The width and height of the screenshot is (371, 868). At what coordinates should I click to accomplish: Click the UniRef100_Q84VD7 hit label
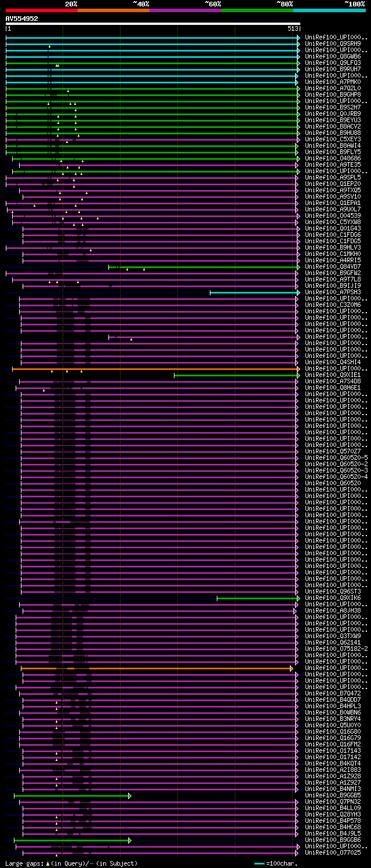(333, 266)
